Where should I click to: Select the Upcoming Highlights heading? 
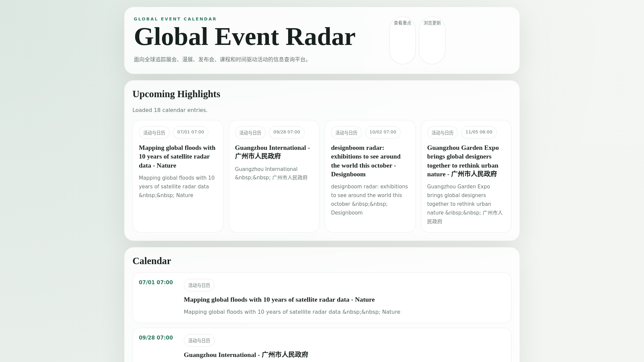[x=176, y=94]
